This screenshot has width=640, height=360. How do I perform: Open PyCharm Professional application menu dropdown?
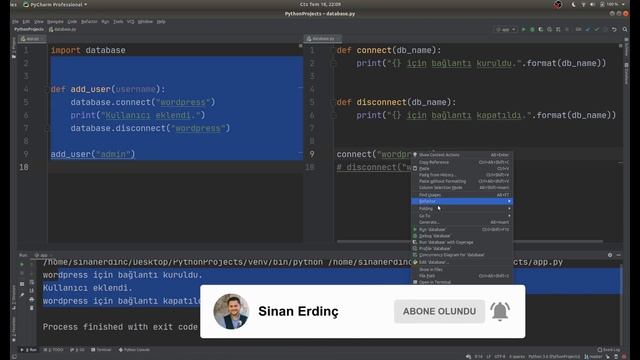(55, 4)
